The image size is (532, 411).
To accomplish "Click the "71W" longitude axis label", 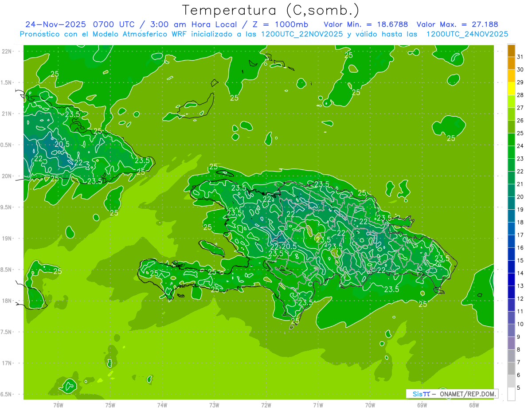I will [x=318, y=405].
